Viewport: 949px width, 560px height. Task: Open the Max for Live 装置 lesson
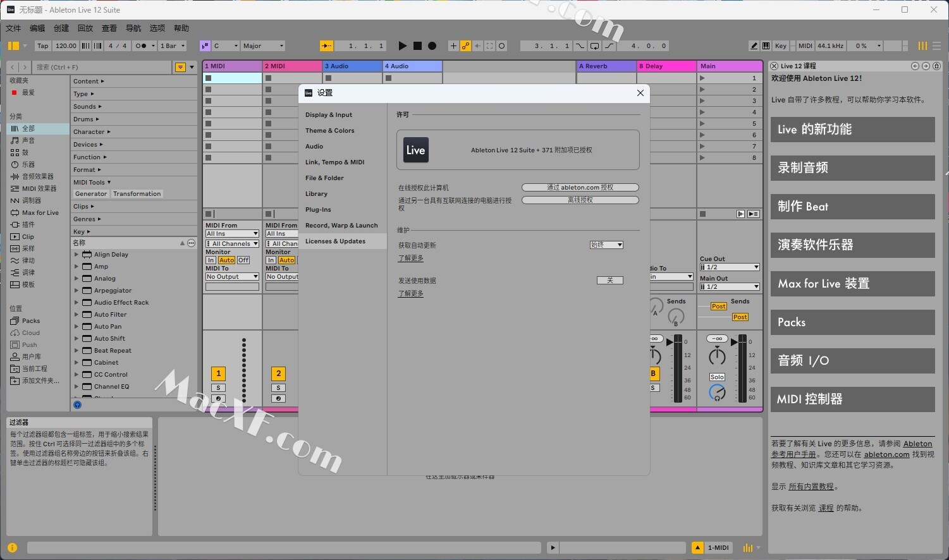[x=852, y=283]
